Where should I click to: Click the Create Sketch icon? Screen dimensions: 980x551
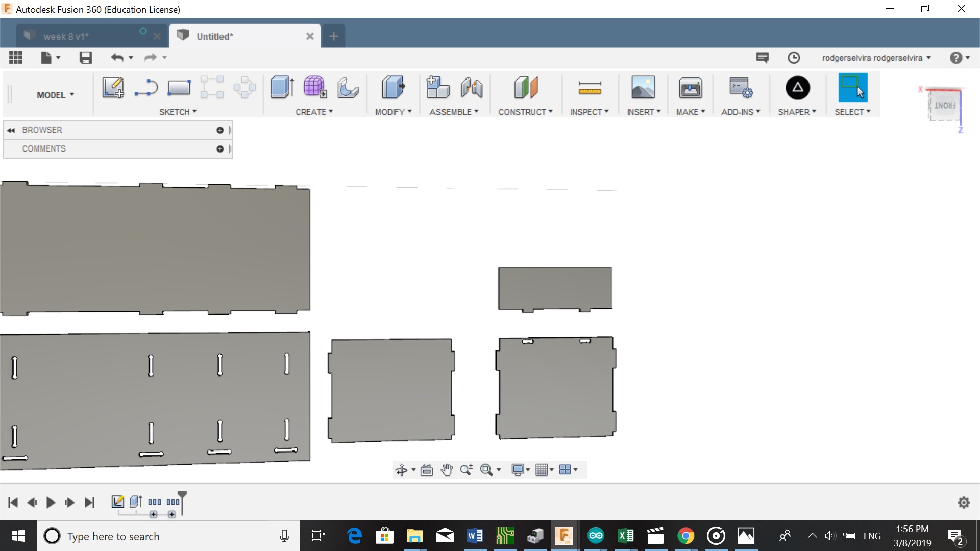click(113, 88)
